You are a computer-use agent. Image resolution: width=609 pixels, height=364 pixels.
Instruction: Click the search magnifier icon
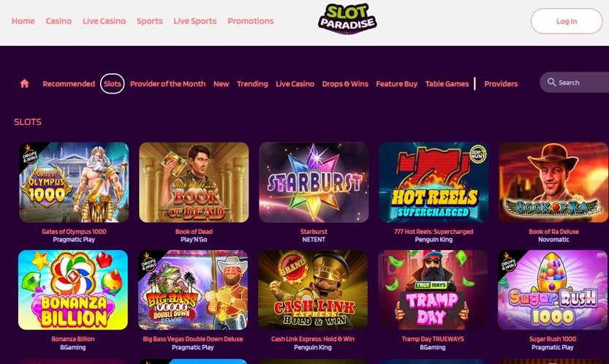pos(551,82)
